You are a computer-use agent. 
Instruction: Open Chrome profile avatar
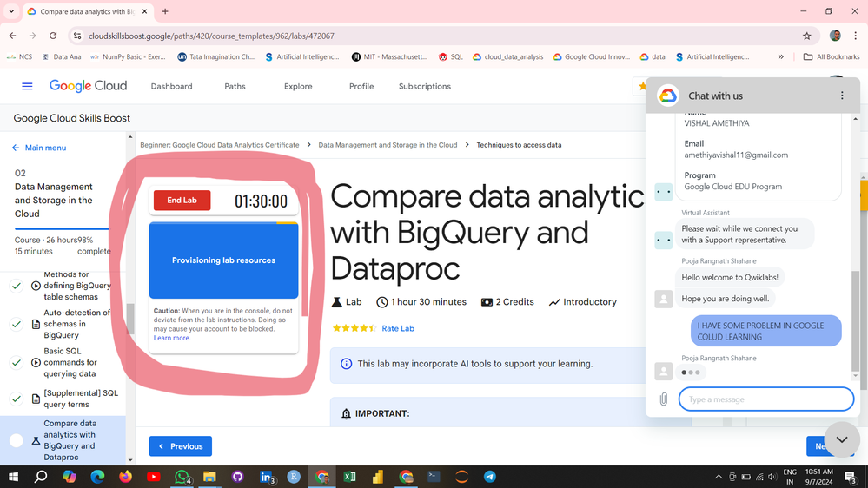(835, 36)
